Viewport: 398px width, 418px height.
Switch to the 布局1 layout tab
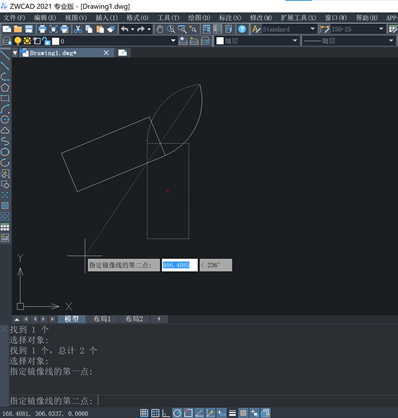point(102,319)
